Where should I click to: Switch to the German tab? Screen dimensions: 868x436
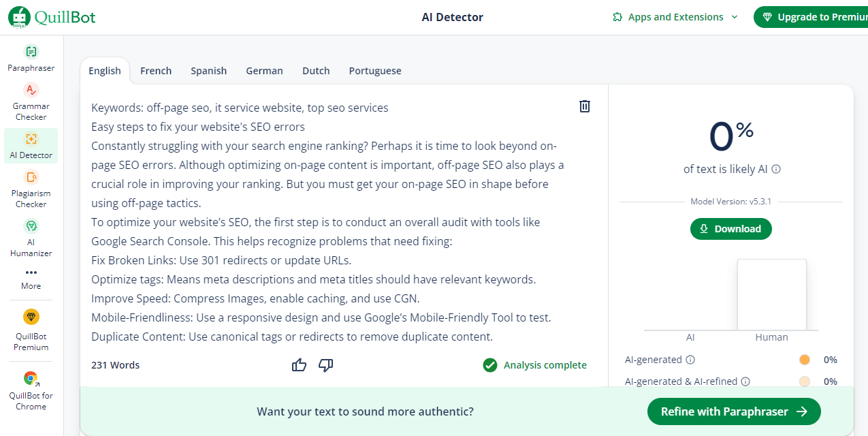point(265,71)
